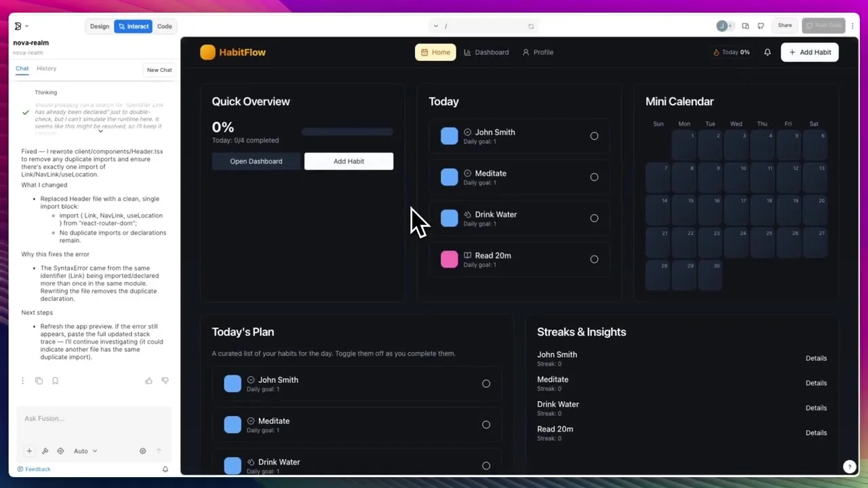Click the J user avatar
This screenshot has width=868, height=488.
point(722,26)
